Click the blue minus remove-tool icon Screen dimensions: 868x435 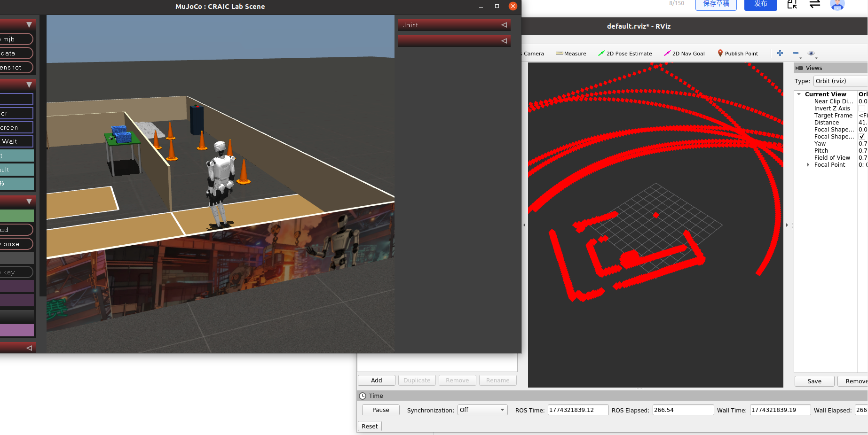(796, 53)
